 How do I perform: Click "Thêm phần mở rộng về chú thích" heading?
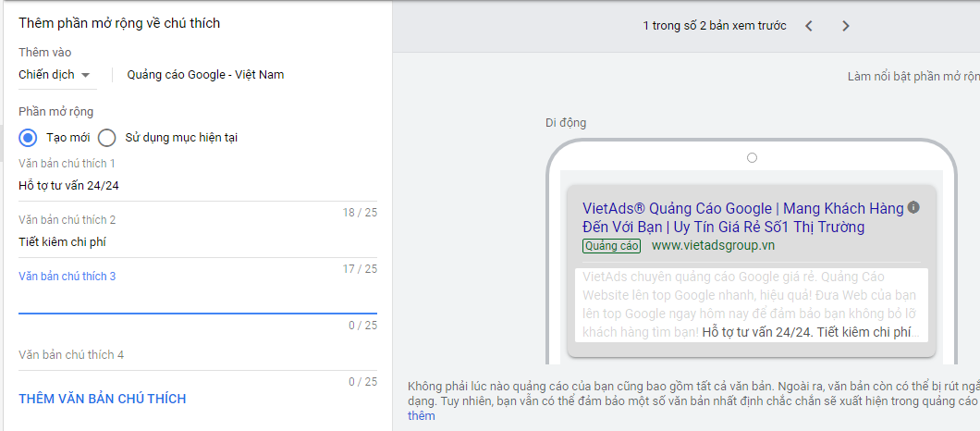[119, 23]
